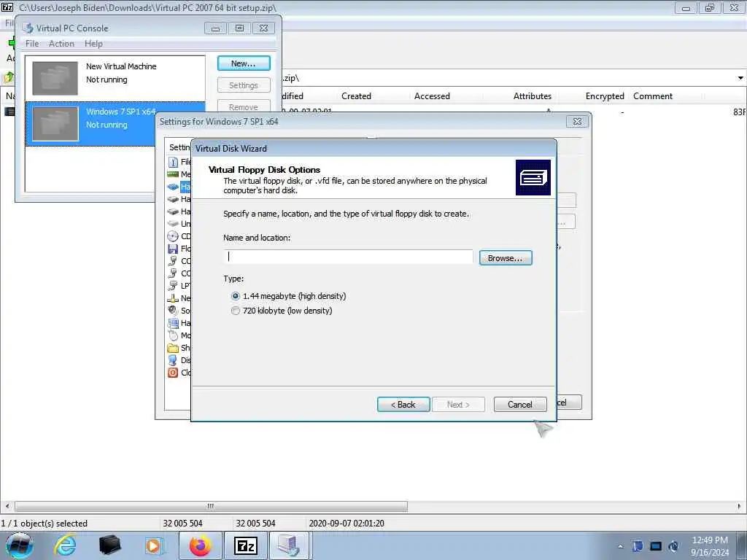Select the Display setting icon
747x560 pixels.
[x=174, y=360]
